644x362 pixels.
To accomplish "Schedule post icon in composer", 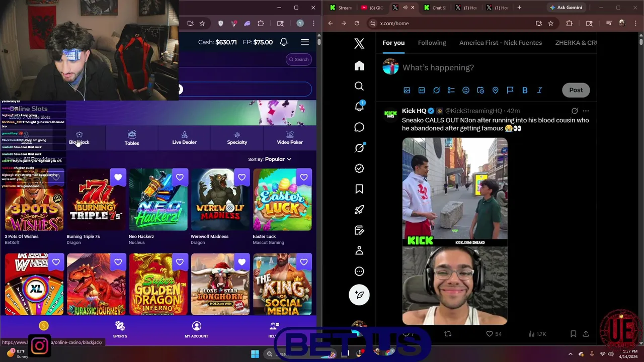I will [480, 90].
